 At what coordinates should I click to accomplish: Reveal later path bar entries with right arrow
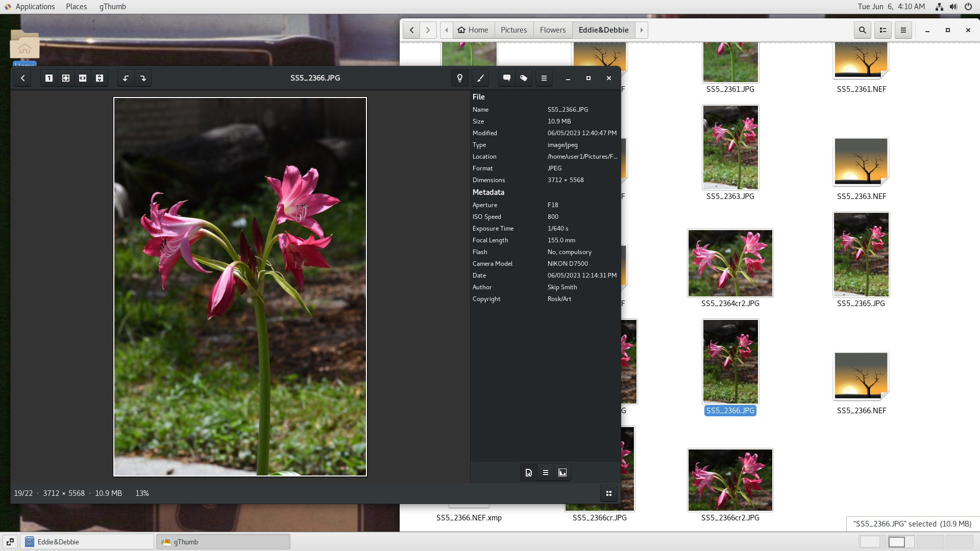[x=642, y=30]
